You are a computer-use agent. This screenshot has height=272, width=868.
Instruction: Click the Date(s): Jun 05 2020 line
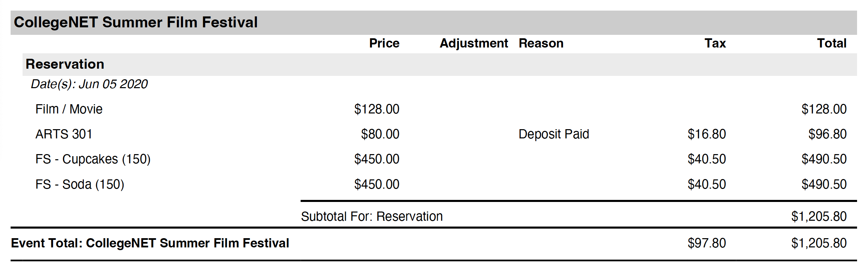click(x=89, y=84)
